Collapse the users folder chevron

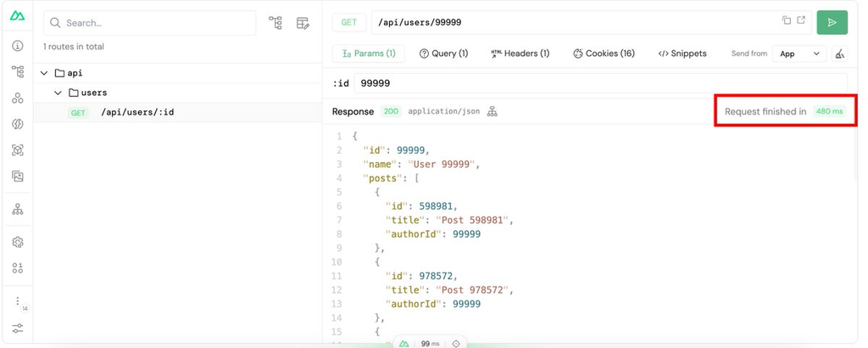(x=58, y=93)
